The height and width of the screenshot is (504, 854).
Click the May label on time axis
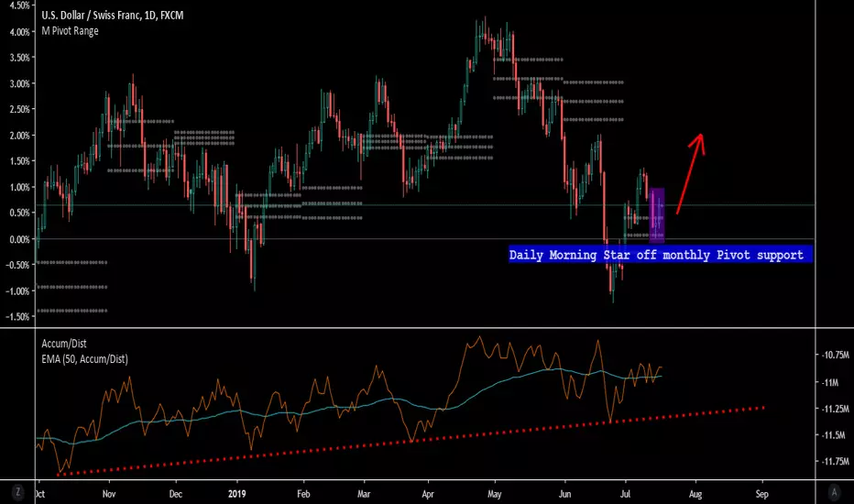[x=495, y=494]
